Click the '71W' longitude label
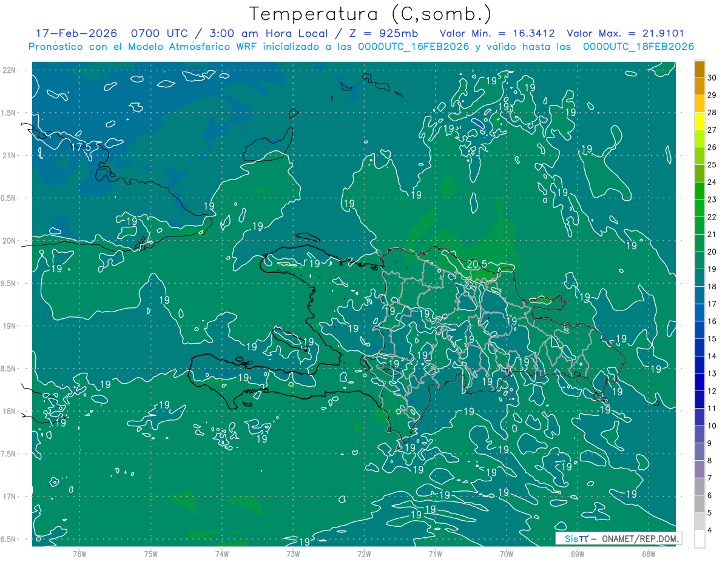 click(x=435, y=554)
